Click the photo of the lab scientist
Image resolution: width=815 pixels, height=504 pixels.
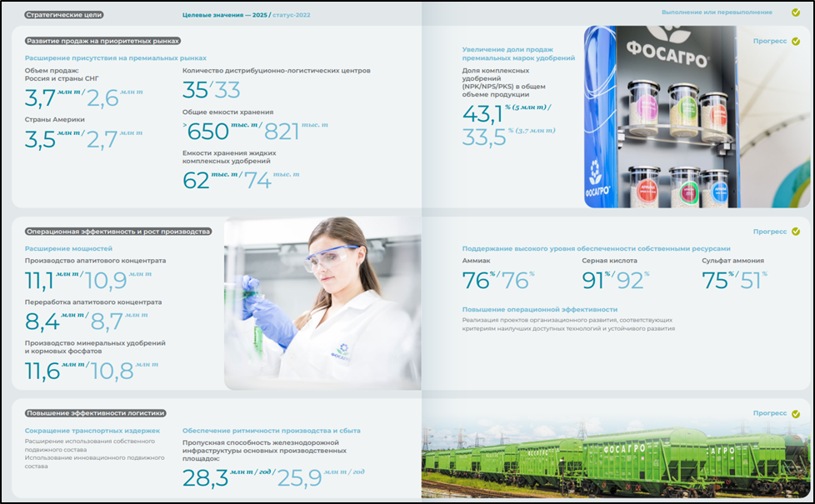322,303
